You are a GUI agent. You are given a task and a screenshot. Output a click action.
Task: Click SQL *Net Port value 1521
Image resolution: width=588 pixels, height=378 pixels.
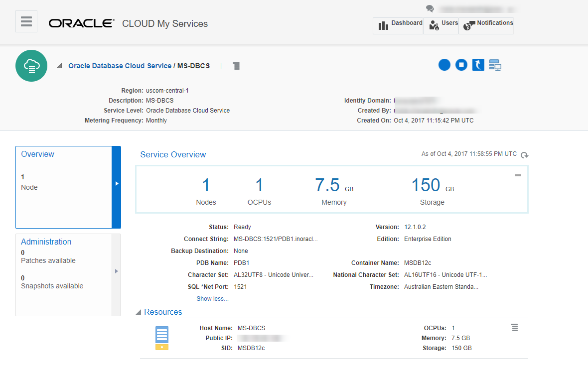(x=240, y=287)
